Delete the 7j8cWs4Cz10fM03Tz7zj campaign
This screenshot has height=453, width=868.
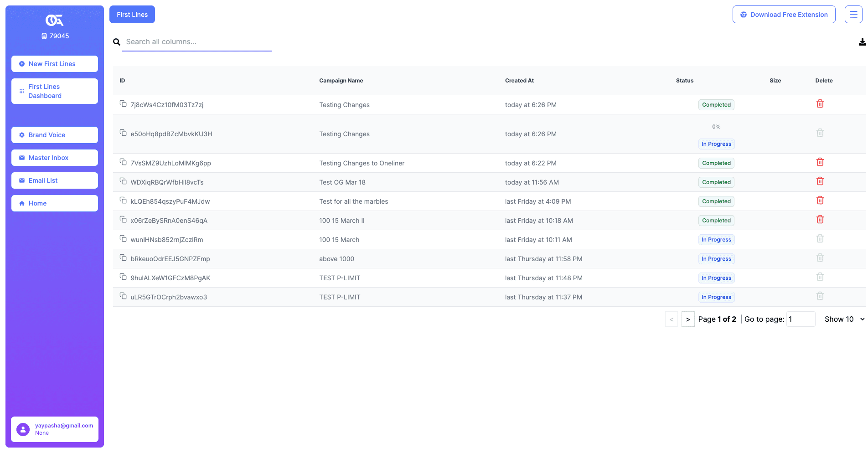tap(820, 103)
